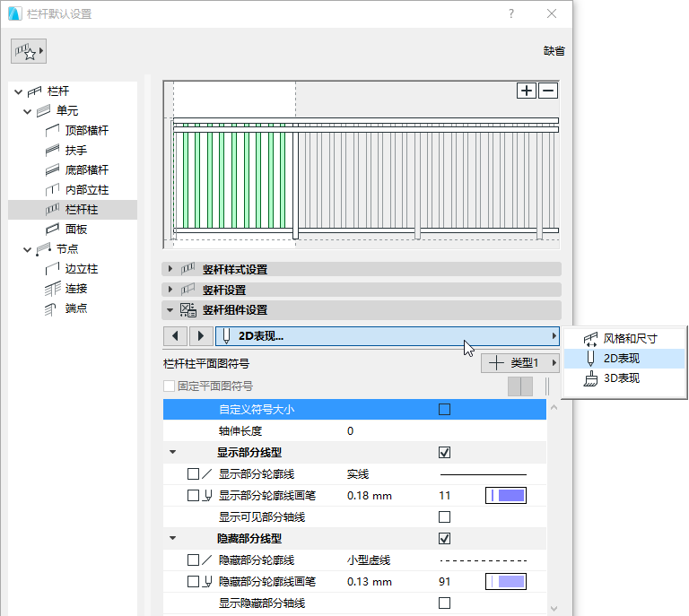Expand the 竖杆样式设置 panel
689x616 pixels.
(170, 269)
